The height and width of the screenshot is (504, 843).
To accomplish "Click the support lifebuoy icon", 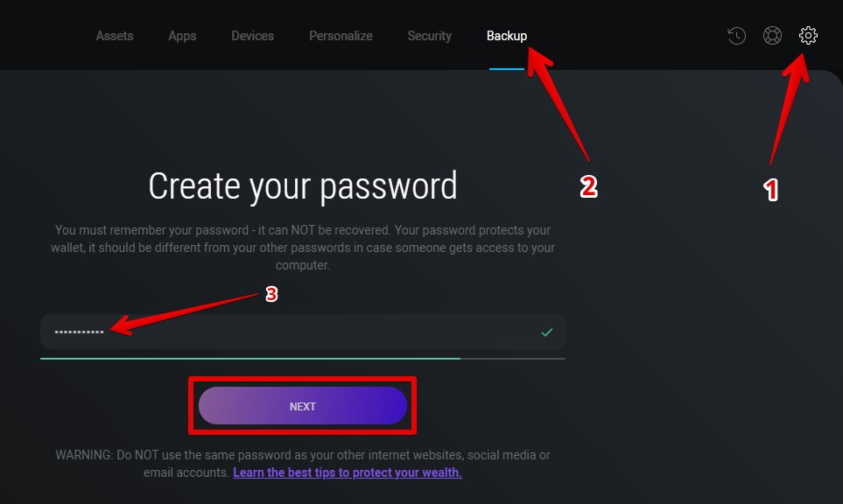I will [772, 36].
